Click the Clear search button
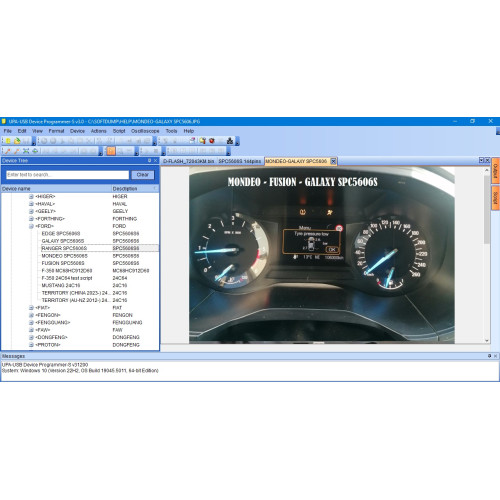This screenshot has height=500, width=500. [x=143, y=175]
